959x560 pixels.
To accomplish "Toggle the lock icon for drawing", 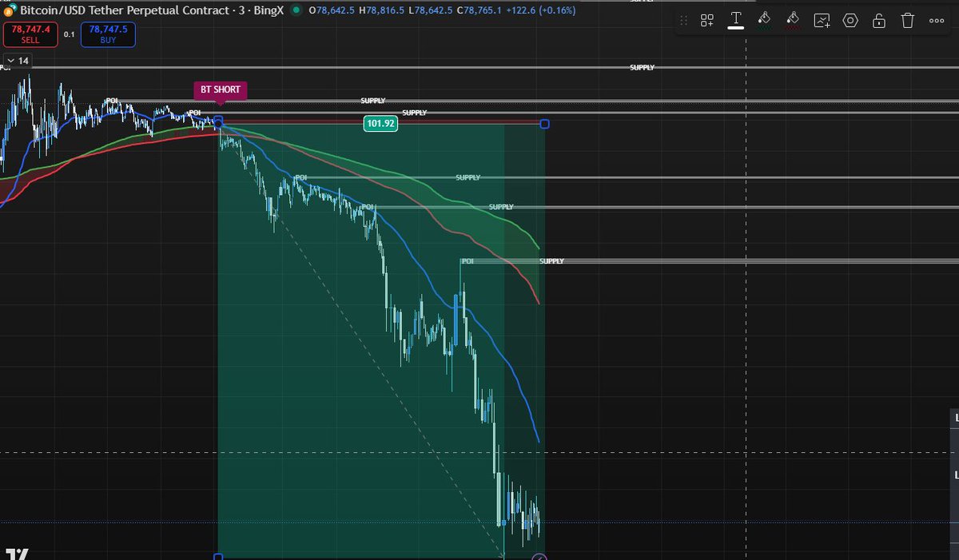I will [x=879, y=21].
